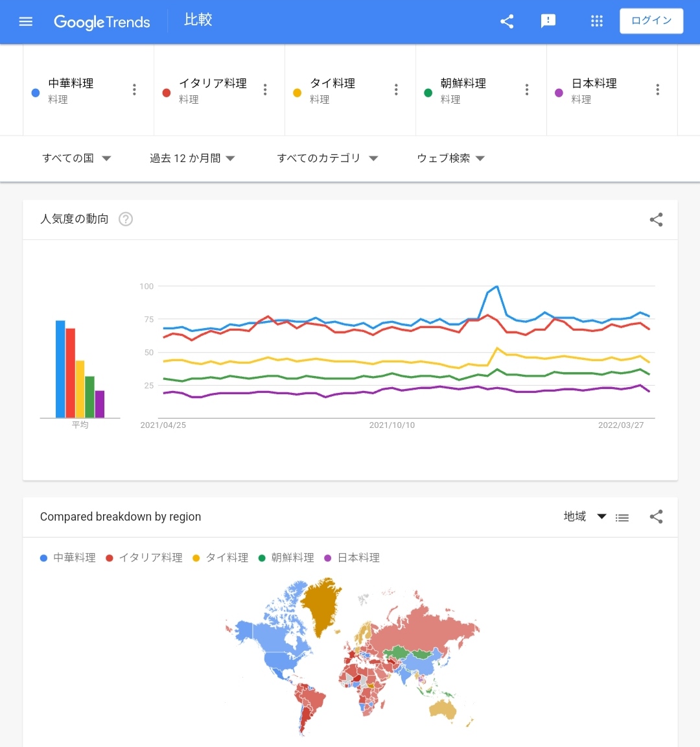Go to Google Trends home logo
The height and width of the screenshot is (747, 700).
102,22
